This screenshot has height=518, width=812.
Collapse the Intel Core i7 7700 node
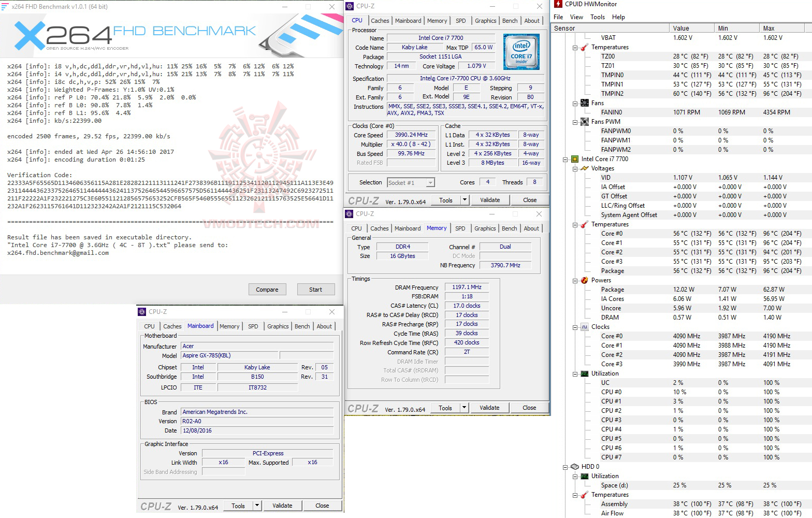[x=565, y=160]
